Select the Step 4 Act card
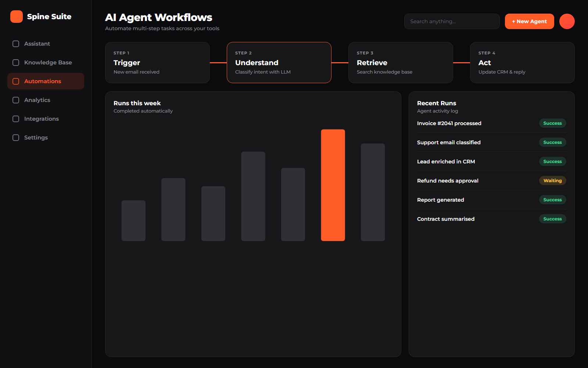588x368 pixels. pos(522,63)
